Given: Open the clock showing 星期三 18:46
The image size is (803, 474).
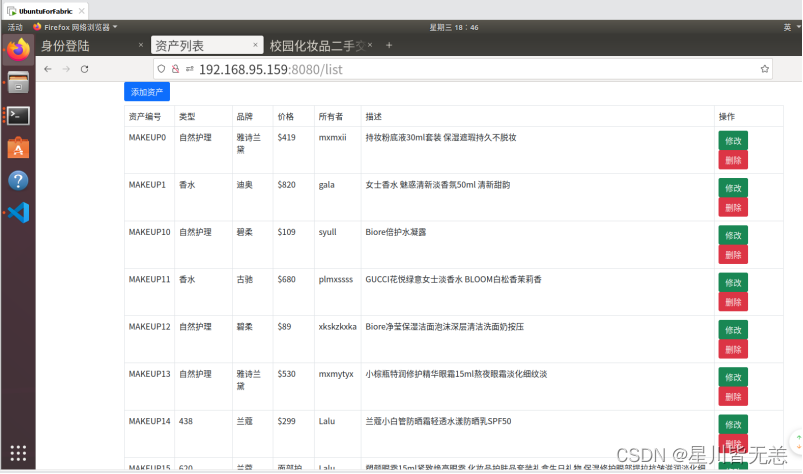Looking at the screenshot, I should (x=454, y=28).
